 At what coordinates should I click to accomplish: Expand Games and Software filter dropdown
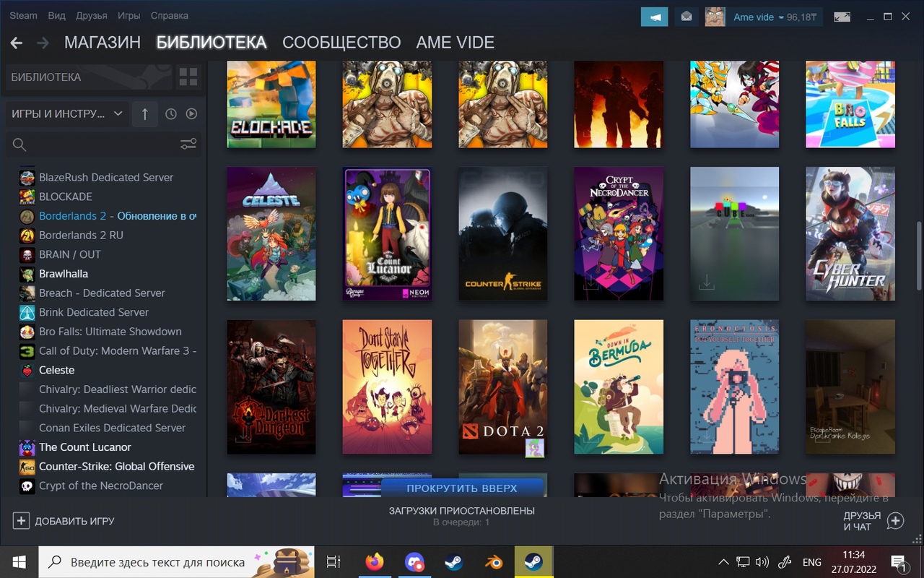tap(67, 113)
